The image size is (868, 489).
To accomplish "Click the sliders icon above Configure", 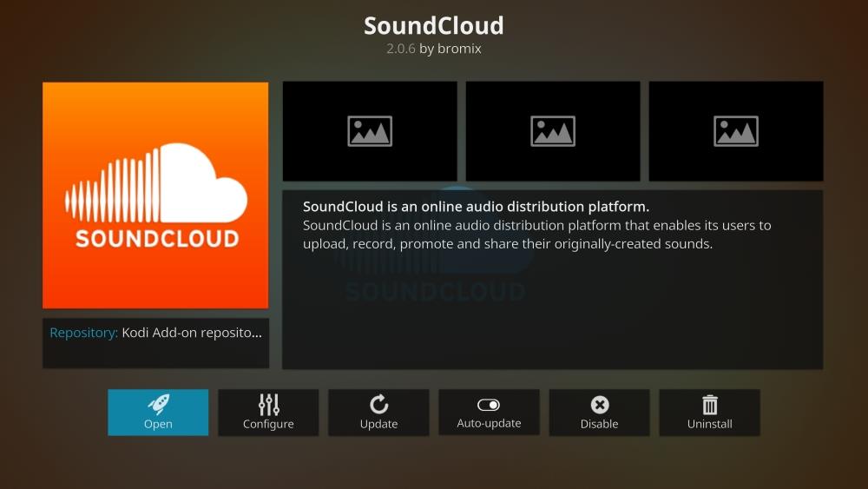I will click(x=268, y=404).
